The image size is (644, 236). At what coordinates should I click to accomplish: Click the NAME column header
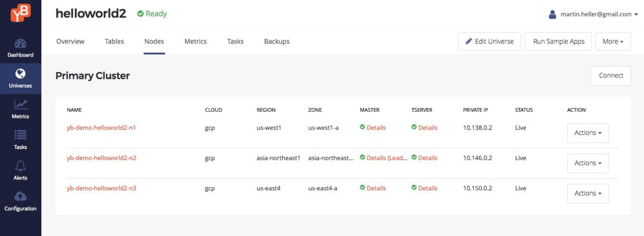74,110
